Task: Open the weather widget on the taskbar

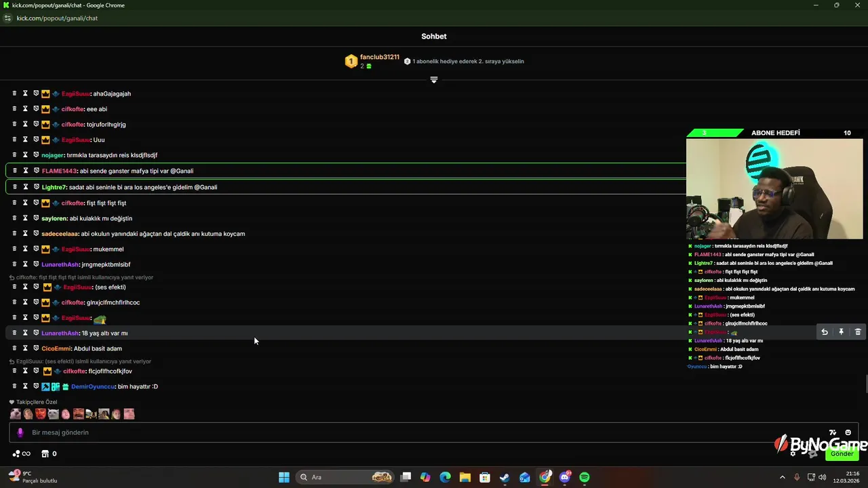Action: click(33, 477)
